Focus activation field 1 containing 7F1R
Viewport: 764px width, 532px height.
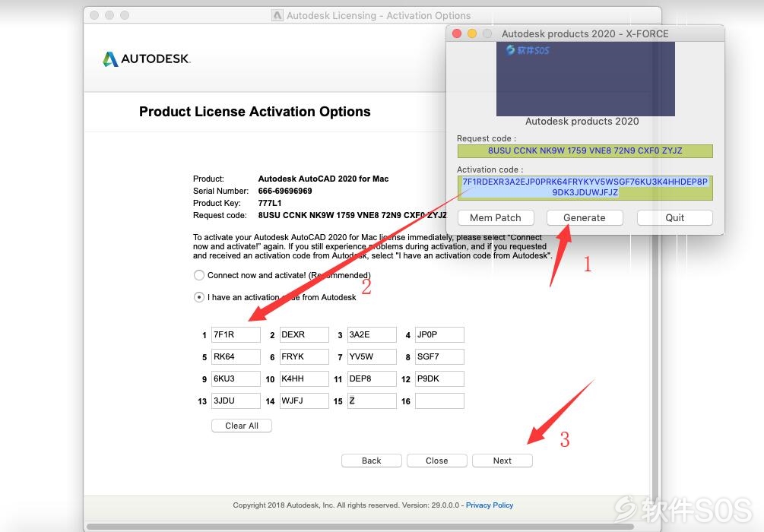tap(236, 334)
